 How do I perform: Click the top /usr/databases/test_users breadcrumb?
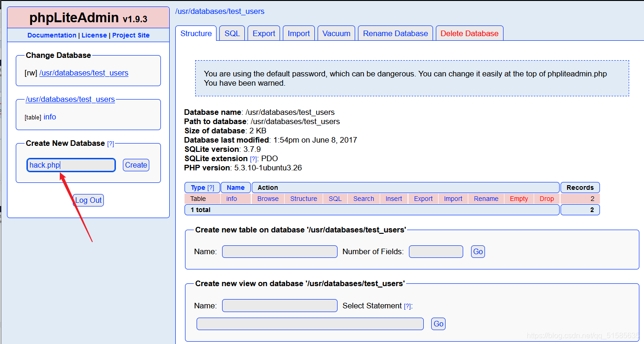(220, 11)
